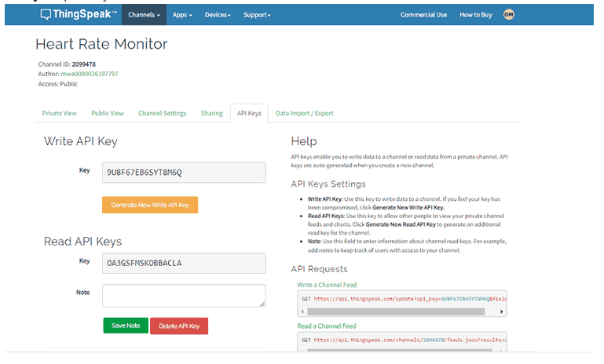Switch to the Private View tab
This screenshot has width=604, height=364.
(59, 113)
